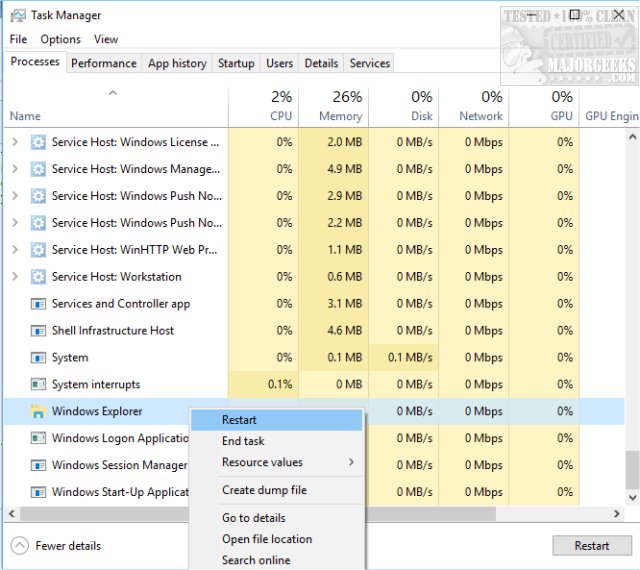Click the Services and Controller app icon
640x570 pixels.
tap(39, 304)
